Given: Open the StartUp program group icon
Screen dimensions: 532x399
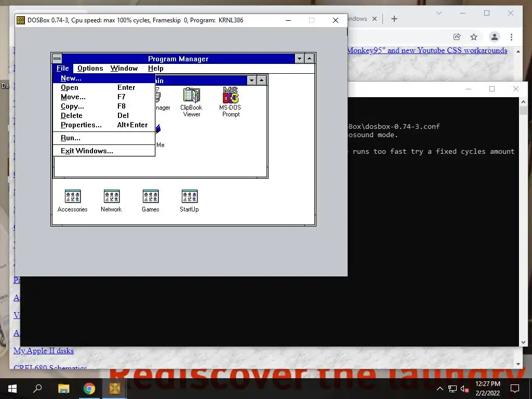Looking at the screenshot, I should pyautogui.click(x=189, y=201).
